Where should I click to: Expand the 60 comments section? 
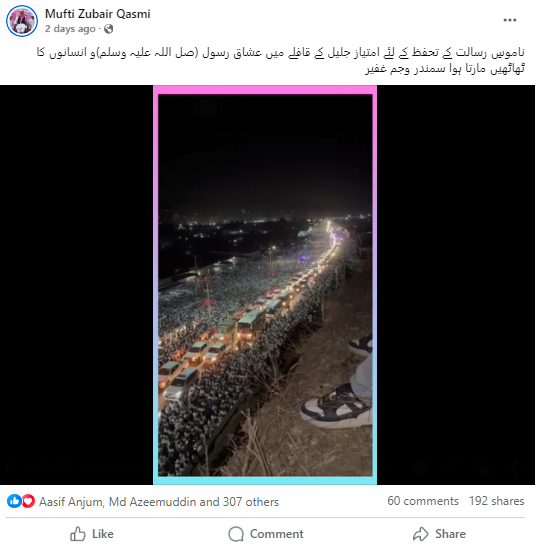[423, 501]
